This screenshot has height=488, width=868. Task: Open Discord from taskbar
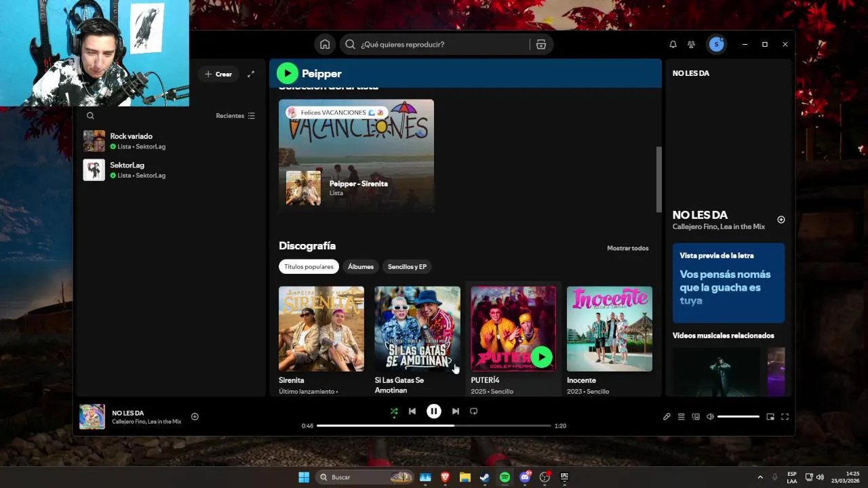[x=525, y=477]
